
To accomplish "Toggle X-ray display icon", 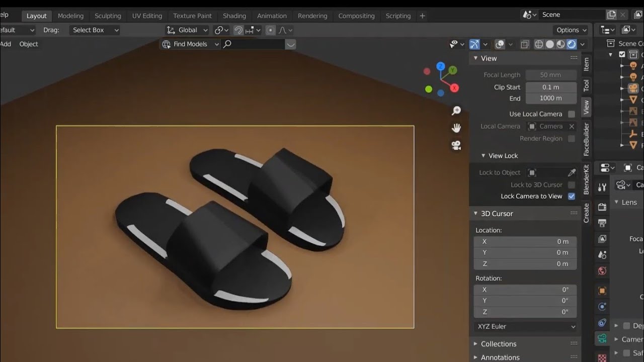I will (x=525, y=44).
